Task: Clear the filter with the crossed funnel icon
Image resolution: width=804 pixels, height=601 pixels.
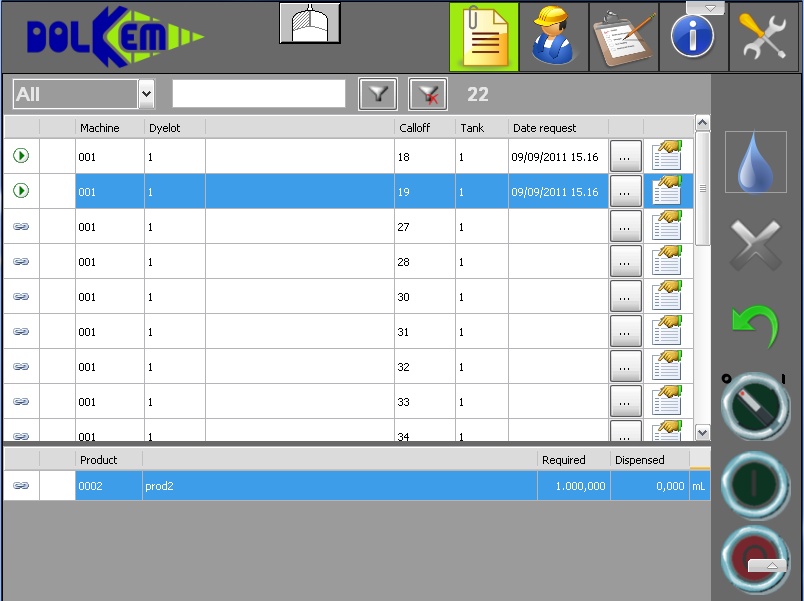Action: point(428,94)
